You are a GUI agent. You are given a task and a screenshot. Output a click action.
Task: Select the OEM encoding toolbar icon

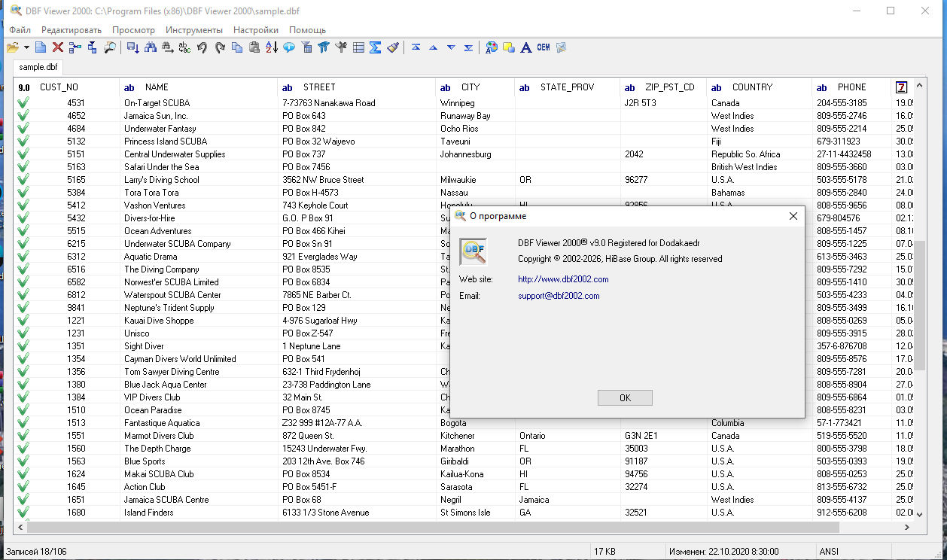coord(543,47)
